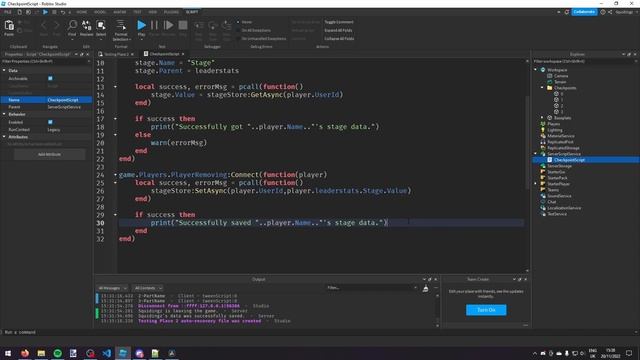Clear the Output with the broom icon
Screen dimensions: 640x360
425,288
